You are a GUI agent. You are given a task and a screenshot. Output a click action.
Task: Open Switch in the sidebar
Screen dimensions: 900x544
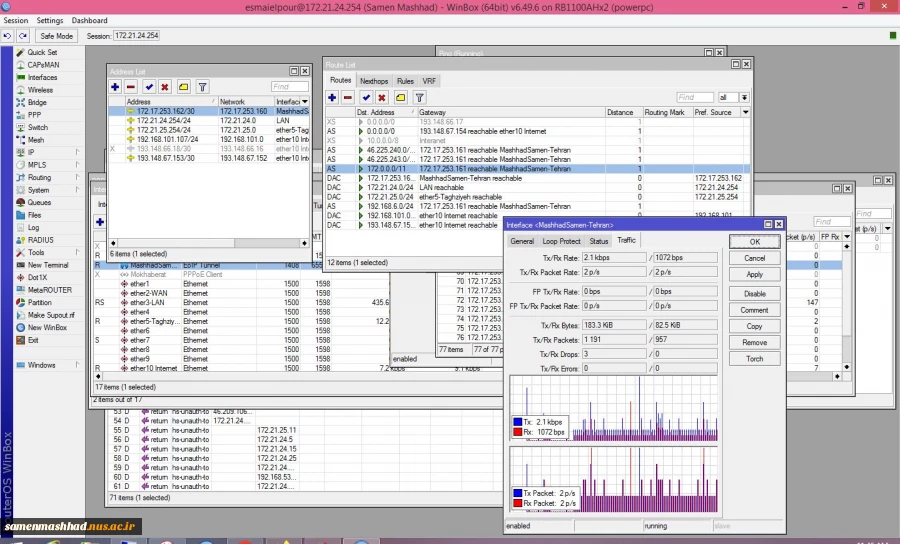[38, 127]
